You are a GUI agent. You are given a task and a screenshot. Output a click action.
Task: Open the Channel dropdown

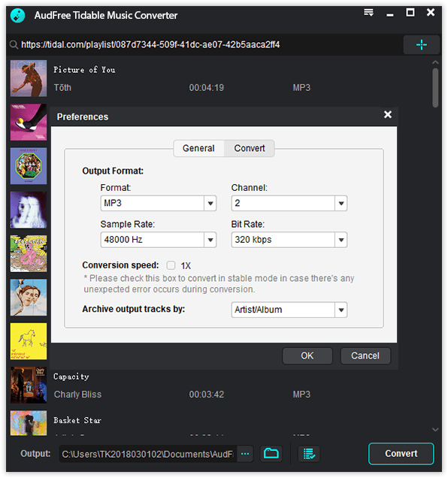click(x=289, y=203)
